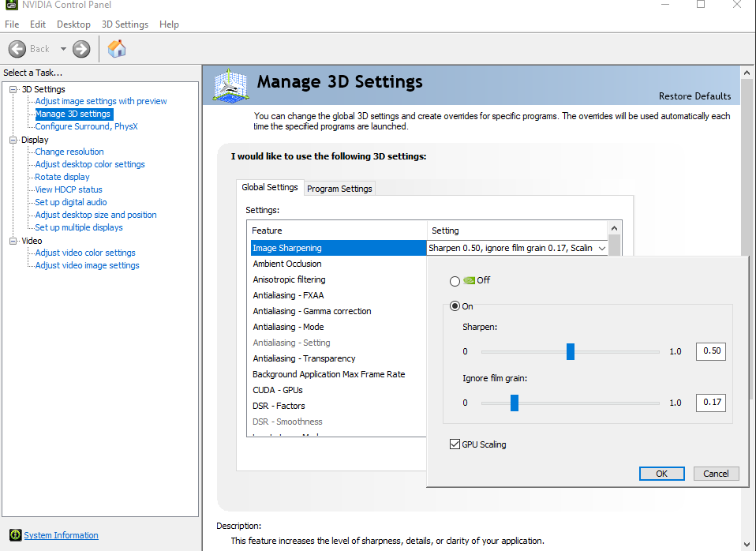Open Adjust desktop size and position

[96, 215]
